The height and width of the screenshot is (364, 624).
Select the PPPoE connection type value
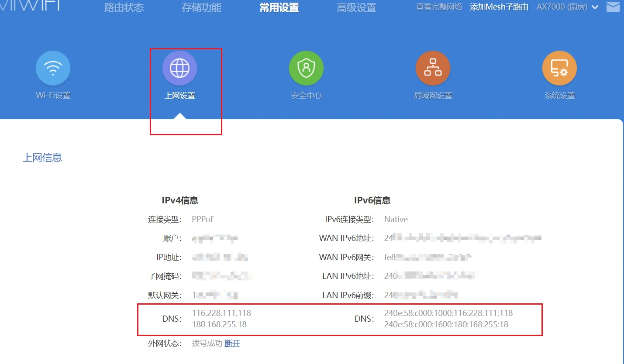[203, 219]
